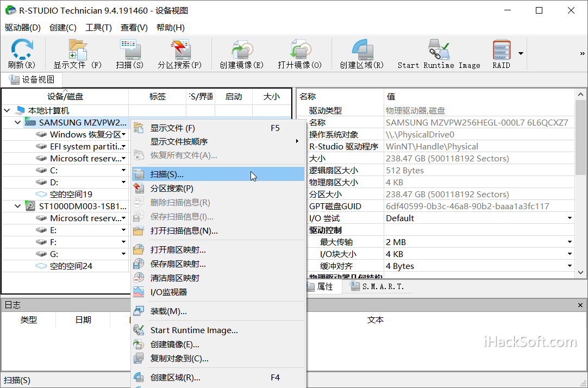Close the 日志 log panel
This screenshot has width=588, height=388.
click(x=580, y=305)
